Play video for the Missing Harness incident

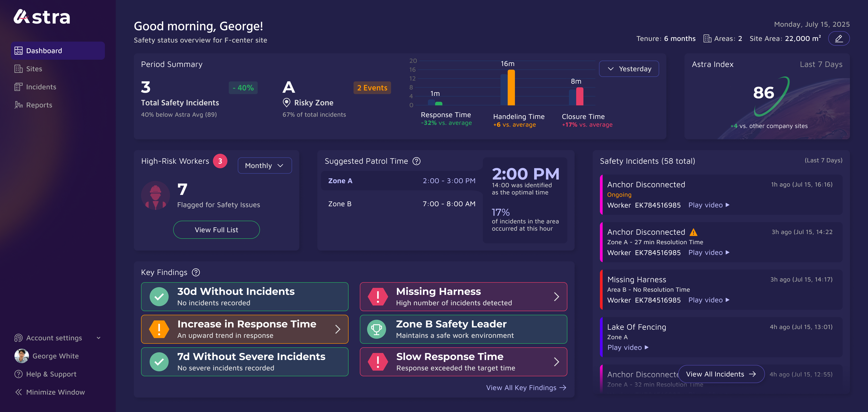click(709, 300)
